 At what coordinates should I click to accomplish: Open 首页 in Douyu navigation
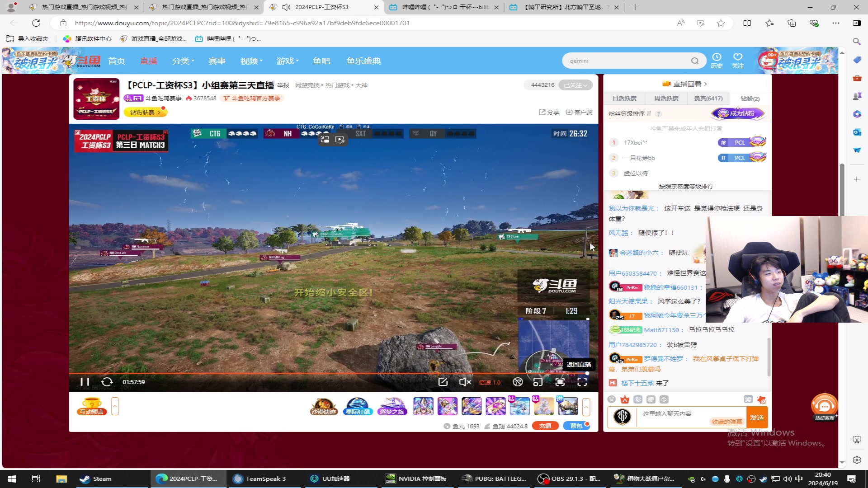click(x=117, y=61)
